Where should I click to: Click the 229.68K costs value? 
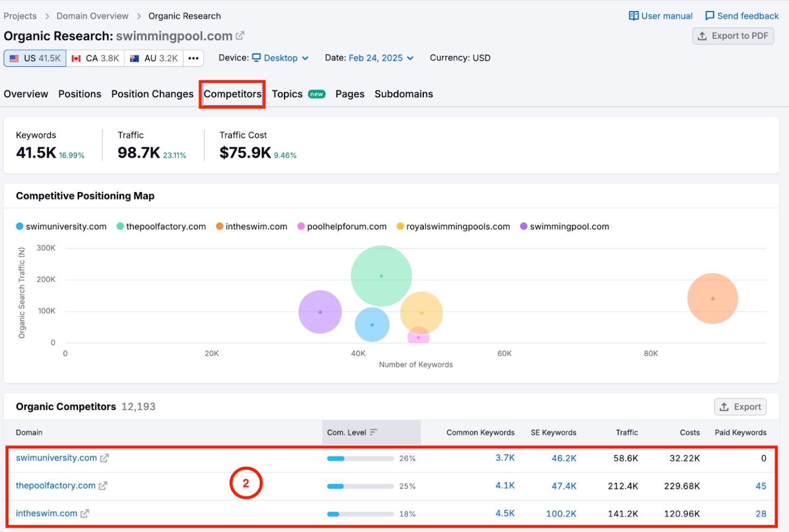(682, 486)
